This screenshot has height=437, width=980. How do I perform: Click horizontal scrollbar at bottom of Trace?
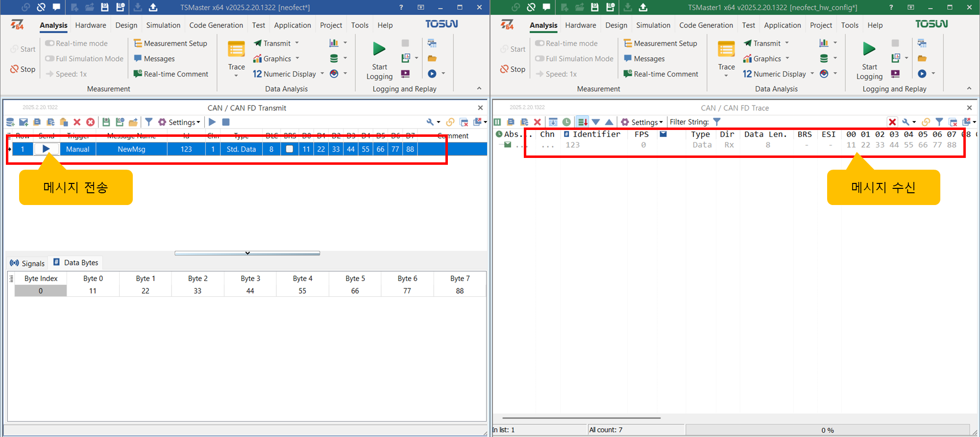click(x=582, y=418)
